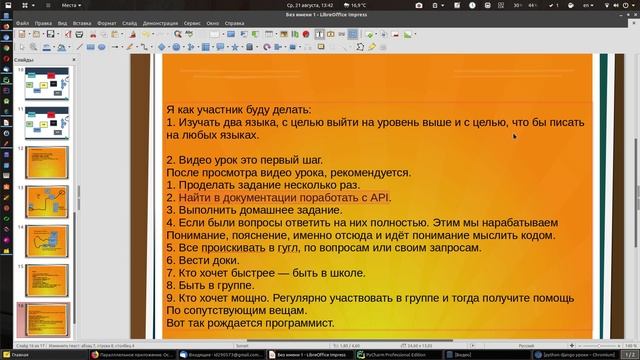Select the Stars and Banners tool

click(x=235, y=47)
